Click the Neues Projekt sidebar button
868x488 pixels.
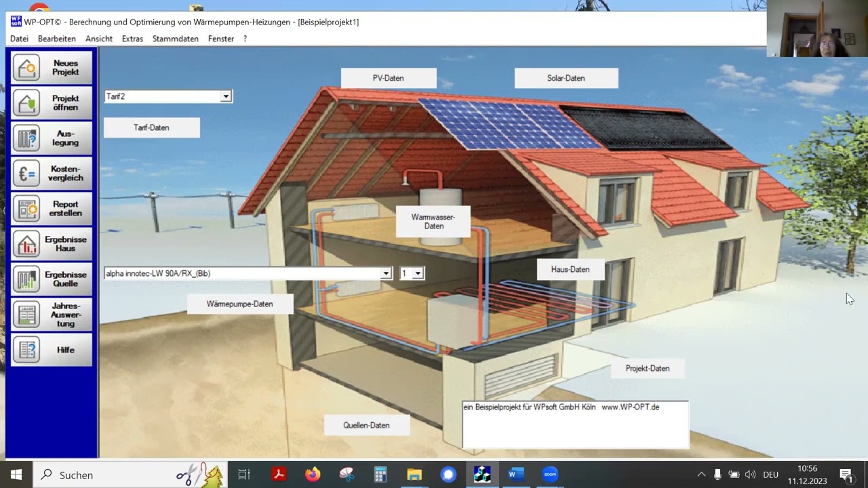[52, 68]
